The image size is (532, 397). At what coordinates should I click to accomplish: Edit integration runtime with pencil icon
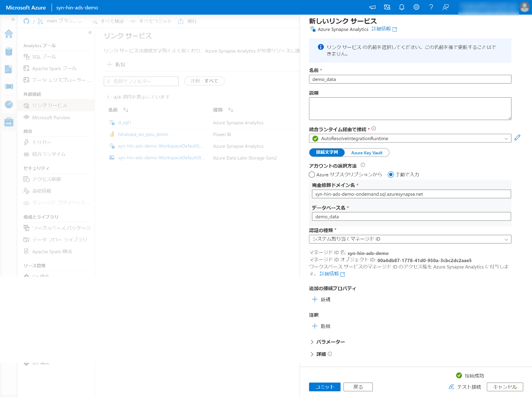(517, 138)
